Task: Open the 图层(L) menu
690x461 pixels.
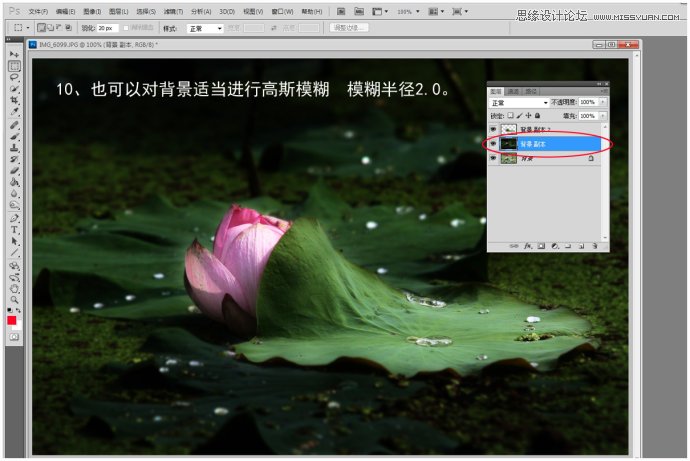Action: [x=118, y=11]
